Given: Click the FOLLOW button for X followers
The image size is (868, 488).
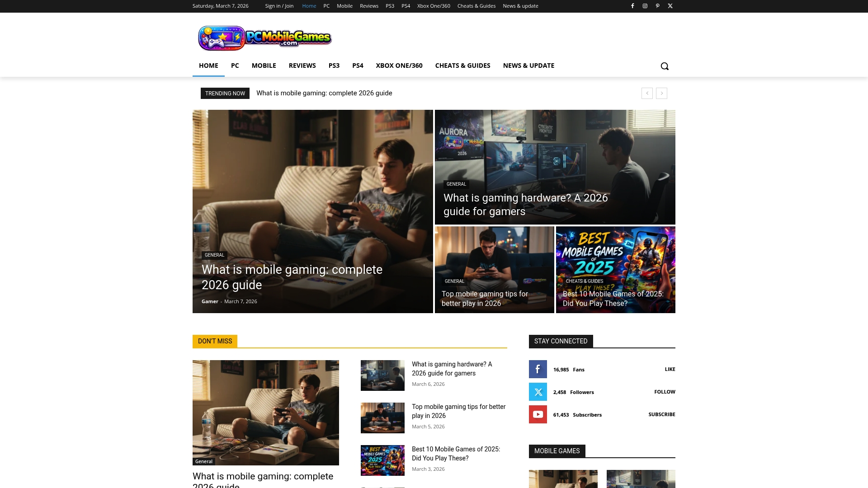Looking at the screenshot, I should tap(664, 392).
